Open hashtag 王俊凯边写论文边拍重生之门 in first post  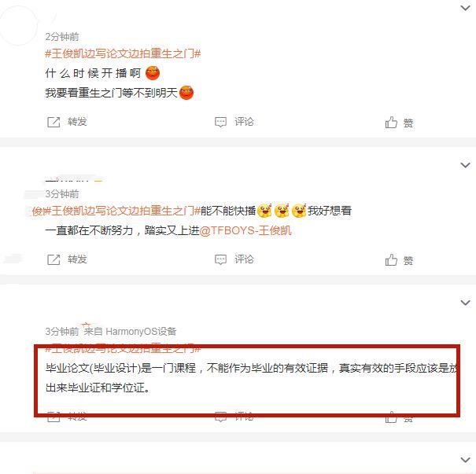coord(123,53)
